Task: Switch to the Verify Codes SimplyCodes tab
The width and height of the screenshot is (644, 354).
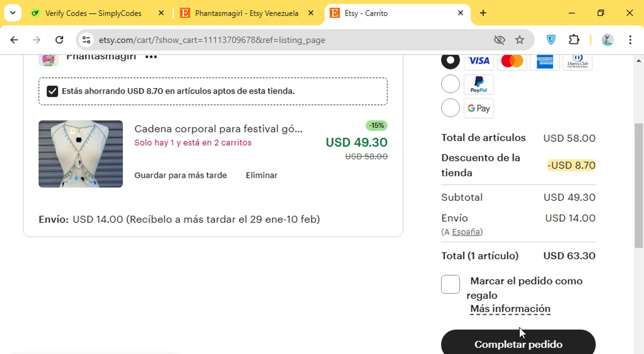Action: (x=93, y=13)
